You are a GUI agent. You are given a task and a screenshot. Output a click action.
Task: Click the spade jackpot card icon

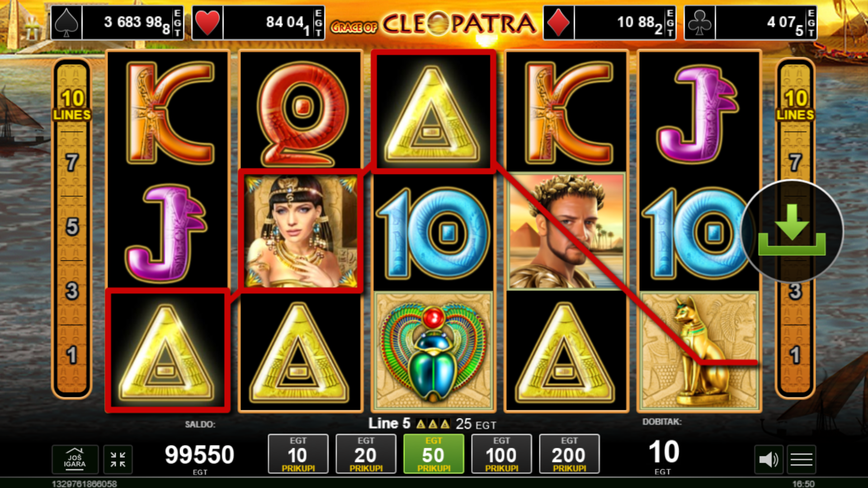tap(66, 23)
